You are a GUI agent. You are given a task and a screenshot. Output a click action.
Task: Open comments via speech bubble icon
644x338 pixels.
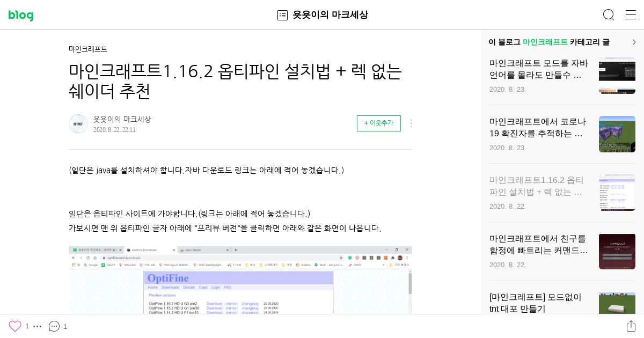(54, 326)
